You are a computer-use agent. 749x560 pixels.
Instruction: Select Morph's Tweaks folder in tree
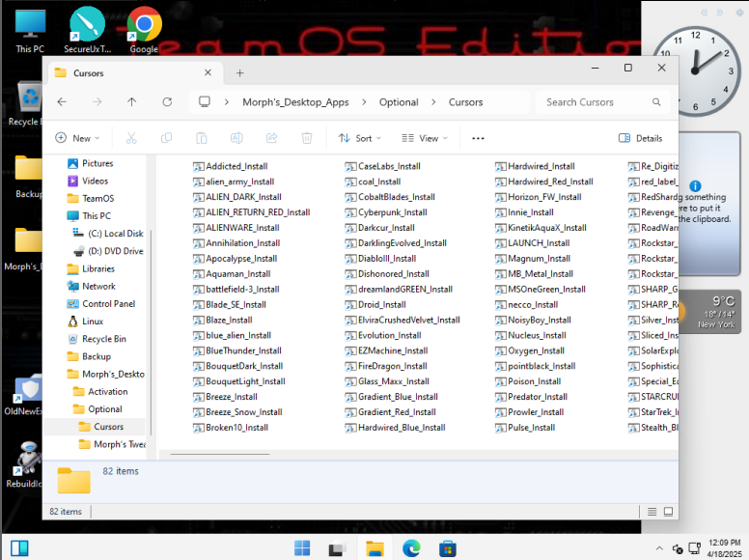[x=113, y=444]
